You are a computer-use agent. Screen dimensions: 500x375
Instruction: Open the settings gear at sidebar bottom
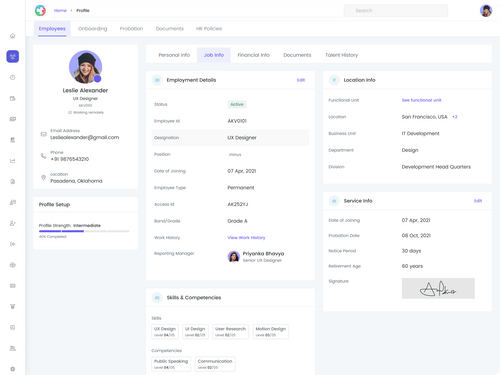[x=13, y=369]
